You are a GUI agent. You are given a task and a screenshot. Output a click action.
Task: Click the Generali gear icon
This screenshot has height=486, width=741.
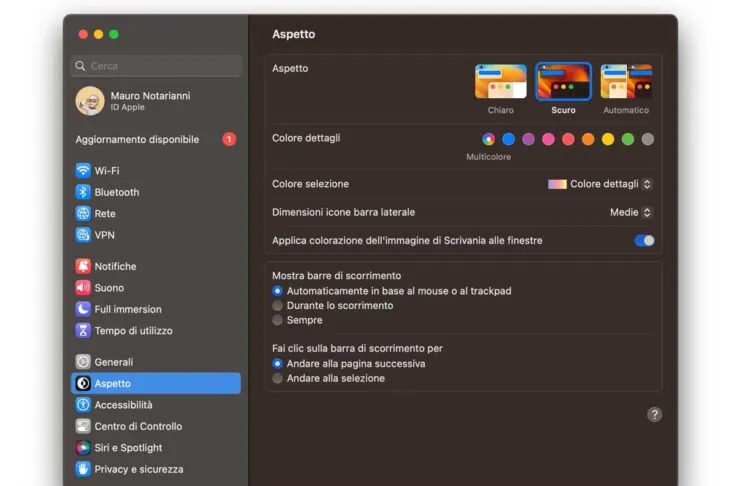[83, 362]
